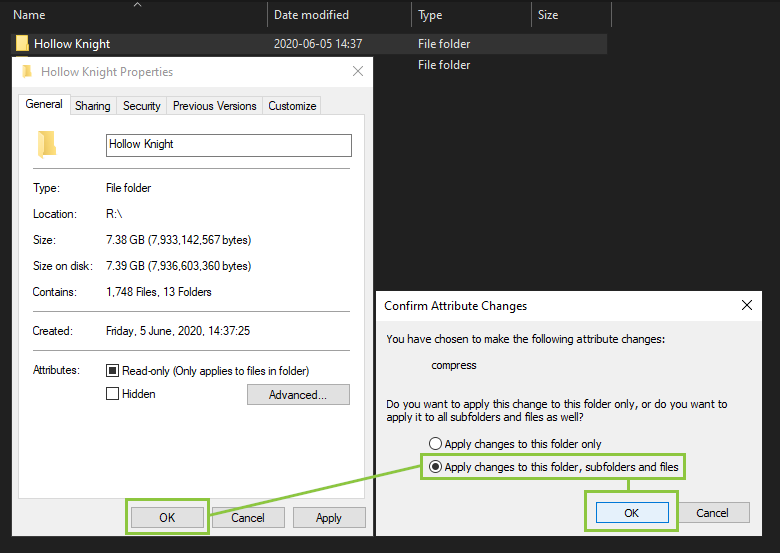Click the folder name input field
The height and width of the screenshot is (553, 780).
coord(229,145)
